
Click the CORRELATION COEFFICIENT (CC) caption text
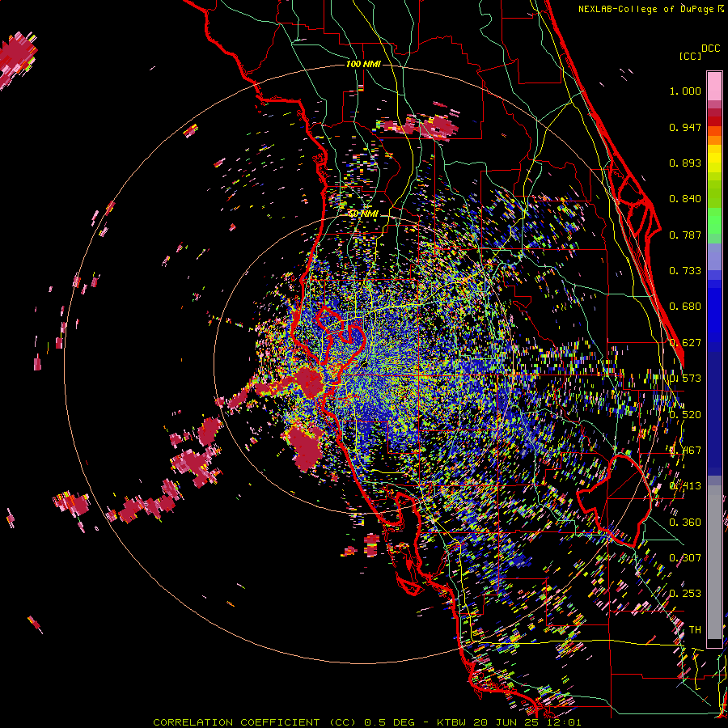(256, 722)
